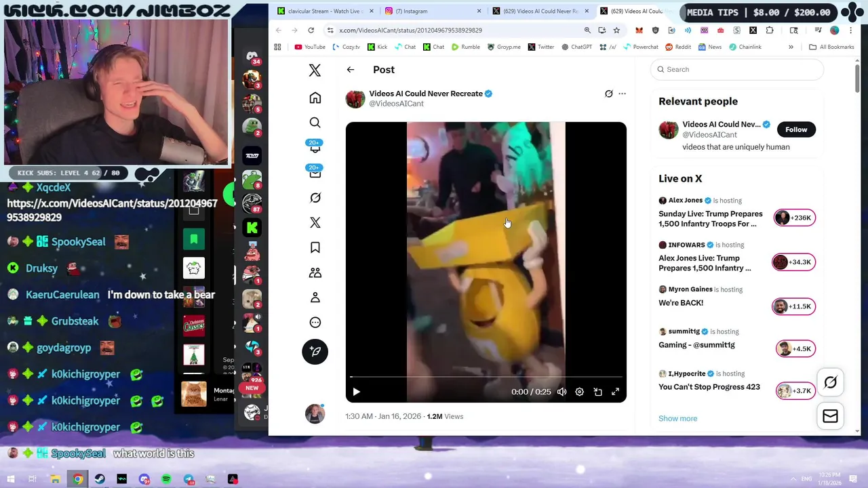The width and height of the screenshot is (868, 488).
Task: Play the video
Action: coord(356,392)
